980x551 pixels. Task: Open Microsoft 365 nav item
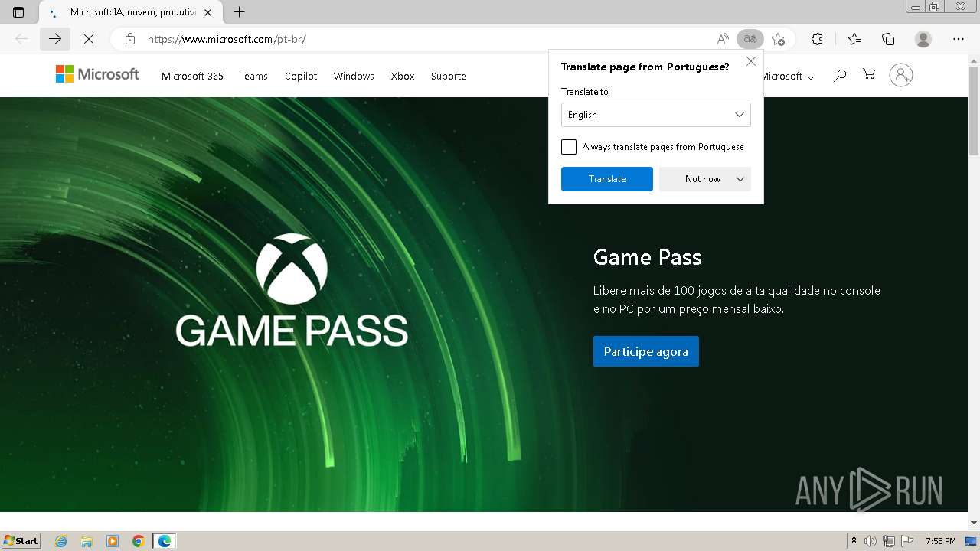coord(192,76)
